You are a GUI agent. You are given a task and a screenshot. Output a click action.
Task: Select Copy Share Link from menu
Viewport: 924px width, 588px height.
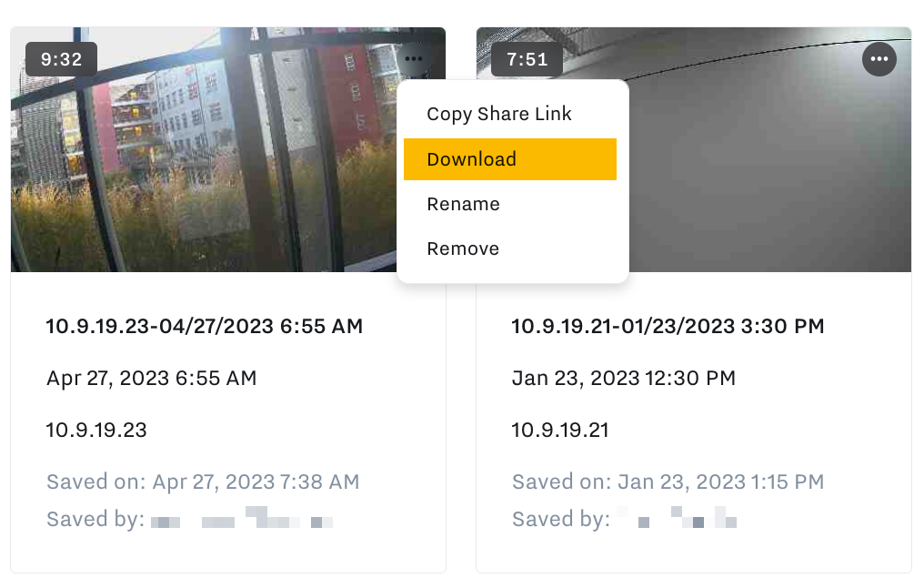point(499,114)
